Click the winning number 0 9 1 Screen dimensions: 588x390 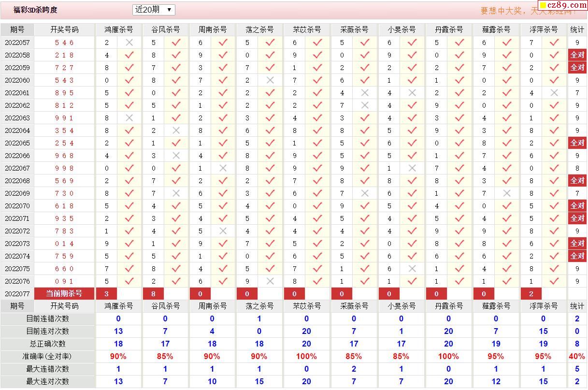click(64, 281)
